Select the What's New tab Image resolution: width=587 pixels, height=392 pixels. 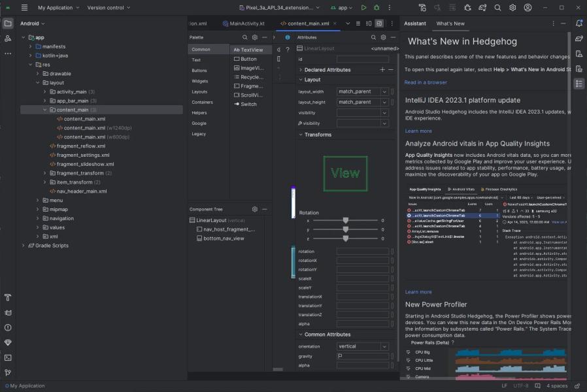450,23
